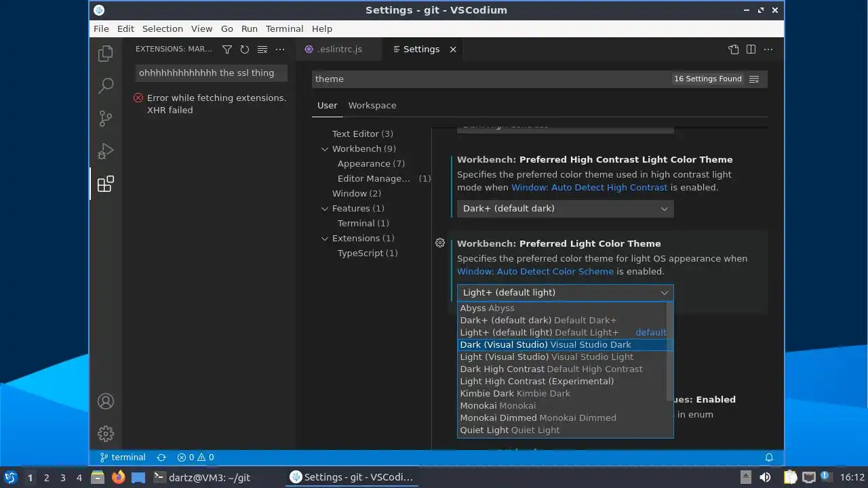Open Preferred High Contrast Light theme dropdown
This screenshot has height=488, width=868.
pyautogui.click(x=565, y=209)
